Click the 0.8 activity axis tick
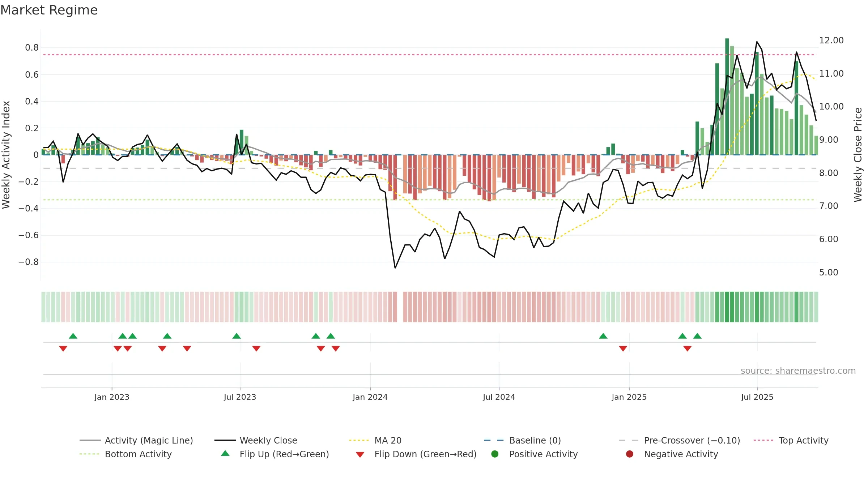Viewport: 868px width, 488px height. click(32, 48)
